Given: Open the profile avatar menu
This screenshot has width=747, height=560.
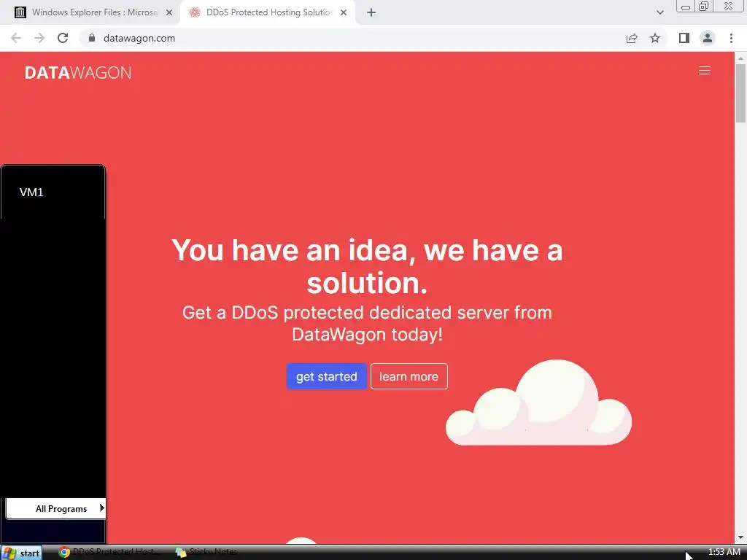Looking at the screenshot, I should (x=708, y=38).
